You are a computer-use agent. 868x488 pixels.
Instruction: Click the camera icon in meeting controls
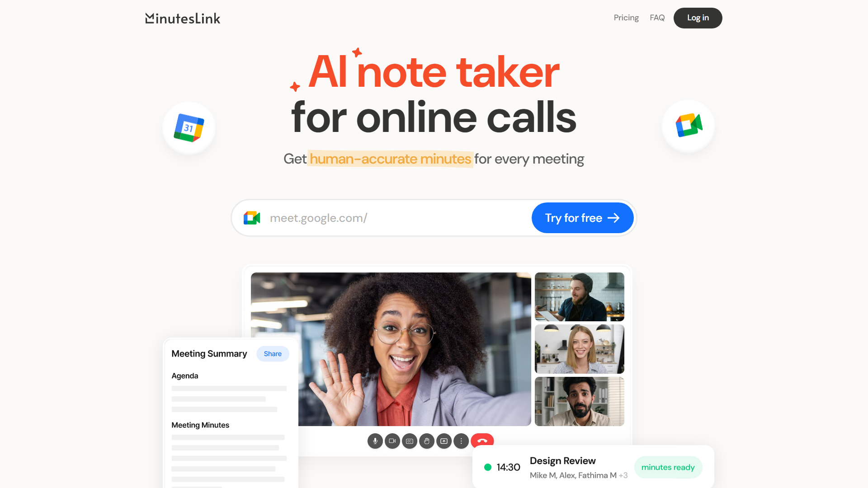coord(392,441)
